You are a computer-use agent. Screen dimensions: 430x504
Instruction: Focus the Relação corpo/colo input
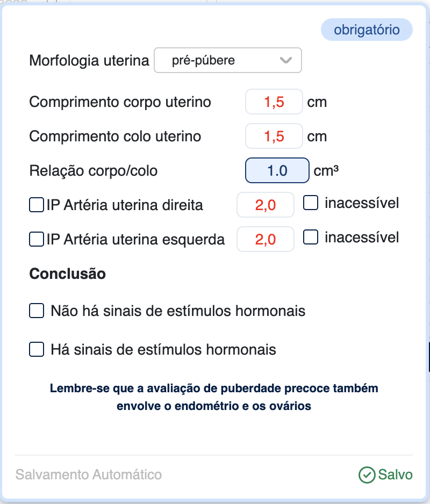tap(277, 171)
